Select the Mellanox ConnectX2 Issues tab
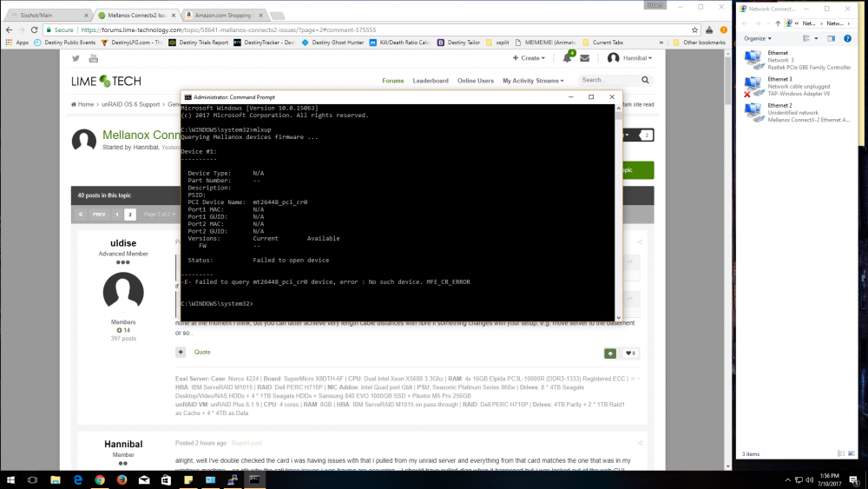The image size is (868, 489). point(135,16)
